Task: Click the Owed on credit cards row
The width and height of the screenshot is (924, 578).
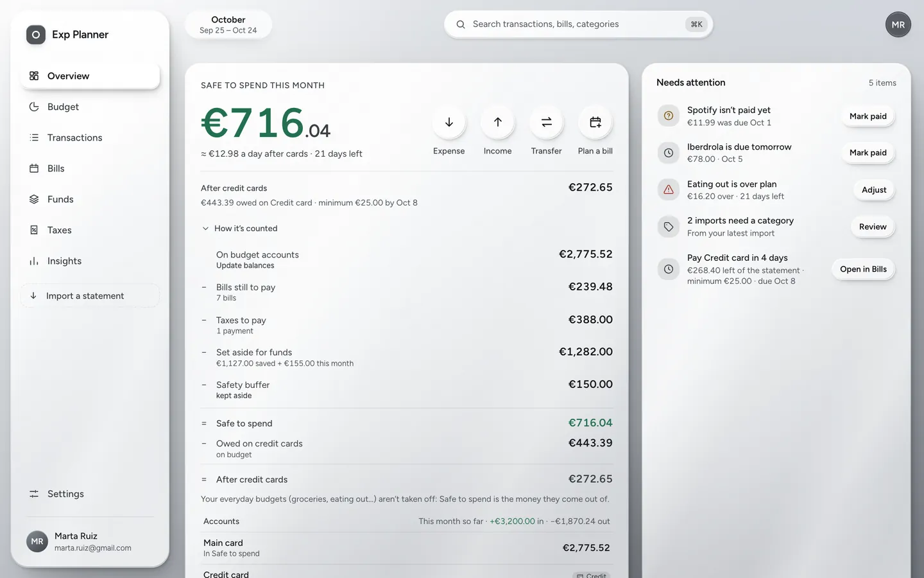Action: (407, 448)
